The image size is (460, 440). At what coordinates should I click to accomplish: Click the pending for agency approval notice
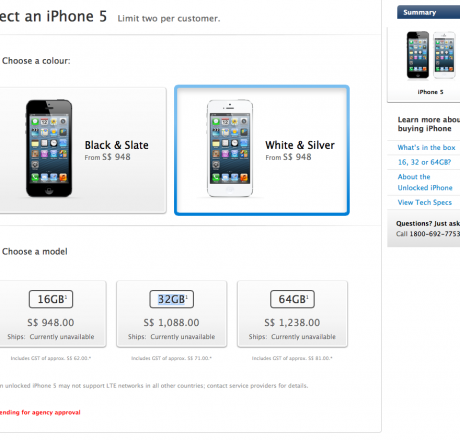tap(40, 412)
